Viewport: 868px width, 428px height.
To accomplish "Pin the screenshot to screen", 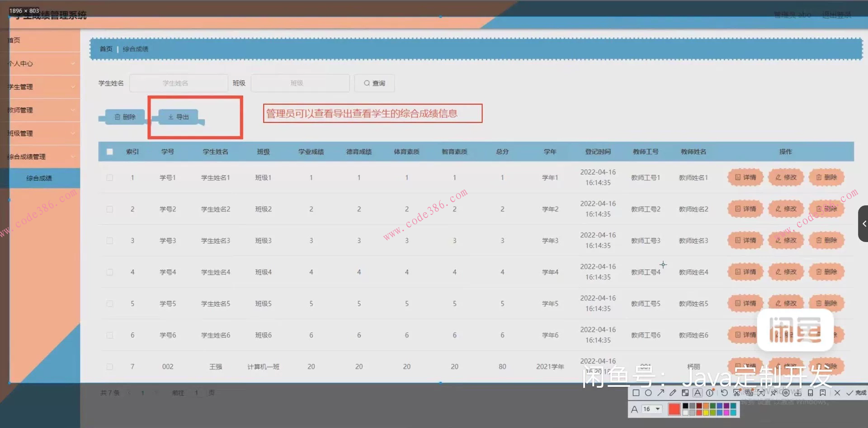I will (x=774, y=393).
